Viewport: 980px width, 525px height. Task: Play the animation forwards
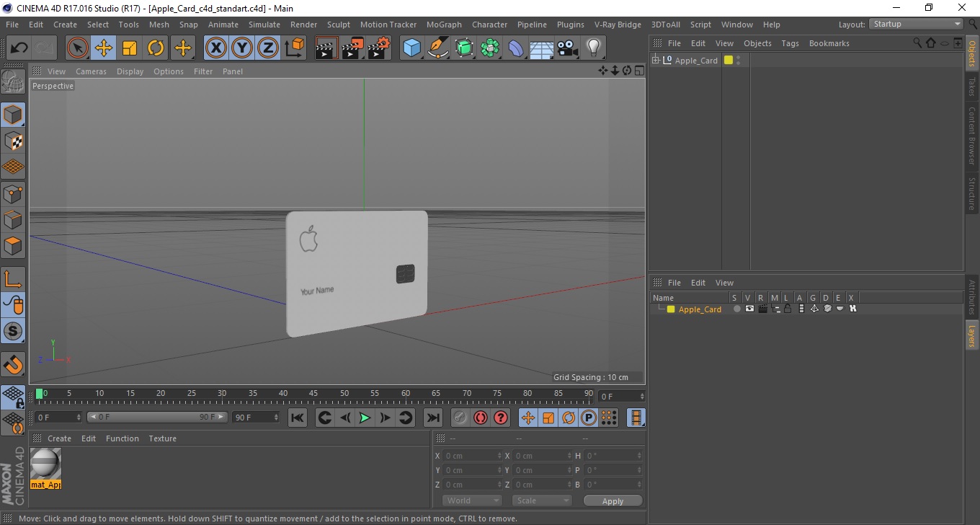365,418
